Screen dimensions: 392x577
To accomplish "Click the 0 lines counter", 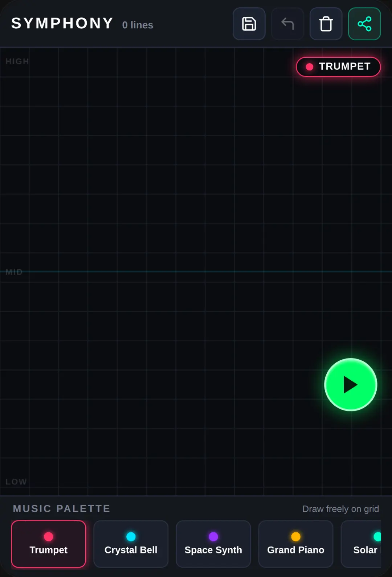I will click(x=138, y=25).
